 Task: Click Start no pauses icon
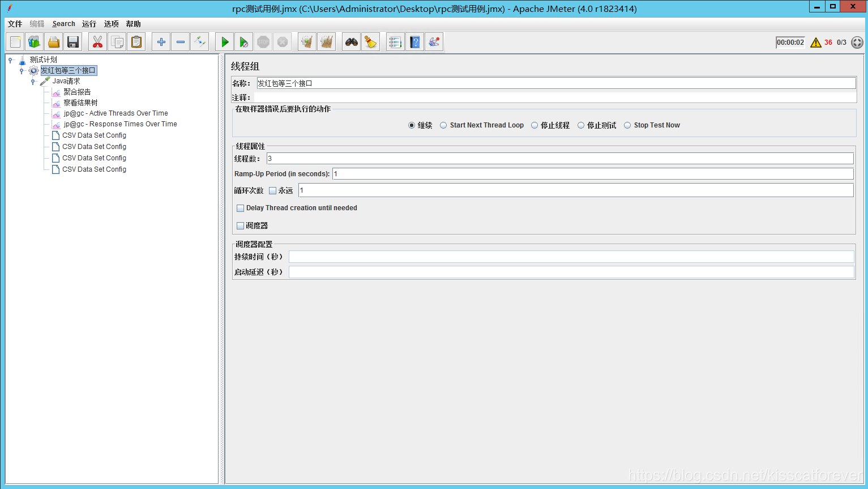click(244, 42)
